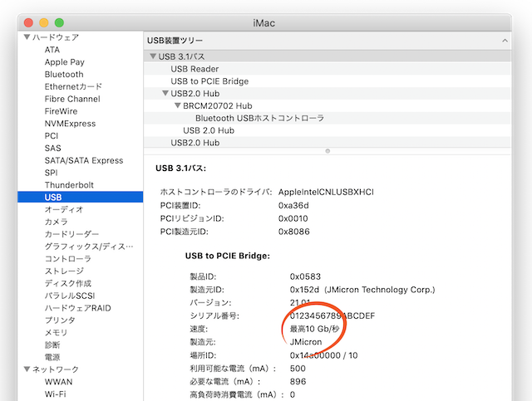Click the USB to PCIE Bridge: detail heading
The image size is (532, 401).
[x=227, y=256]
